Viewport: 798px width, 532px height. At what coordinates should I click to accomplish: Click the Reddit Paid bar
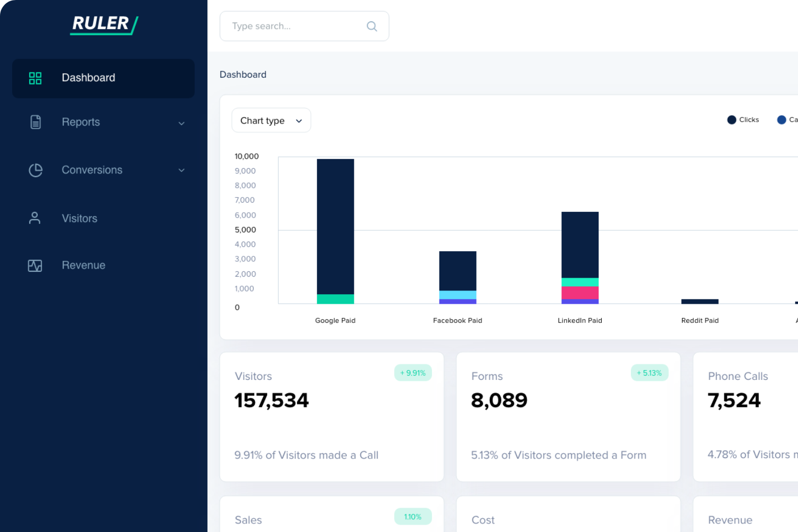(x=700, y=302)
